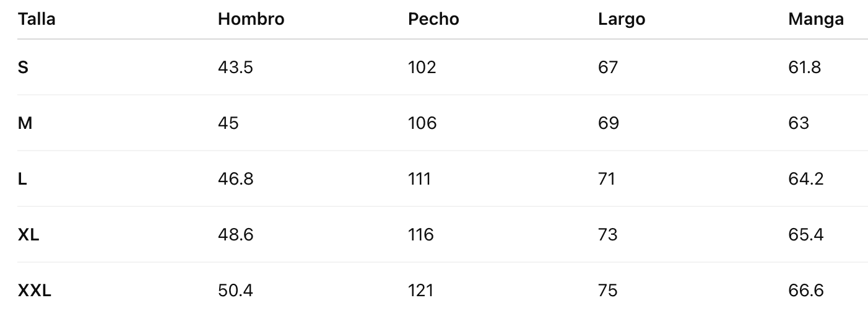The image size is (868, 321).
Task: Click the 73 length value for XL
Action: 607,234
